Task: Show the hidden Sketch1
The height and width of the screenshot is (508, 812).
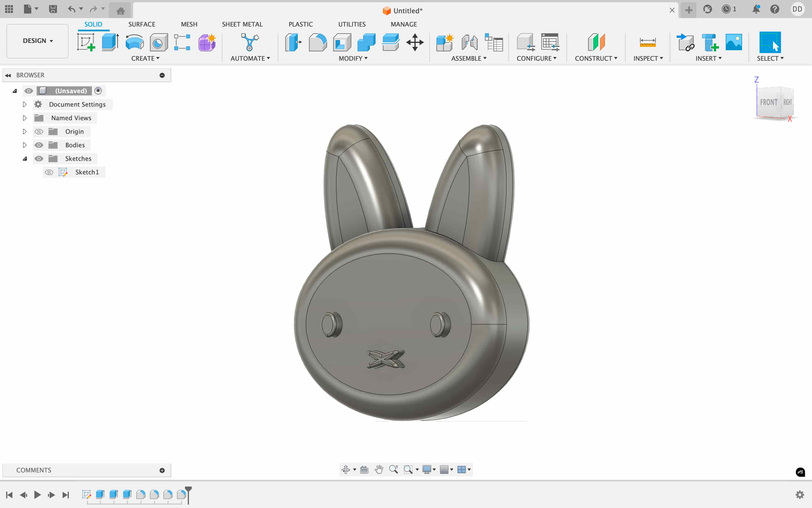Action: [x=49, y=172]
